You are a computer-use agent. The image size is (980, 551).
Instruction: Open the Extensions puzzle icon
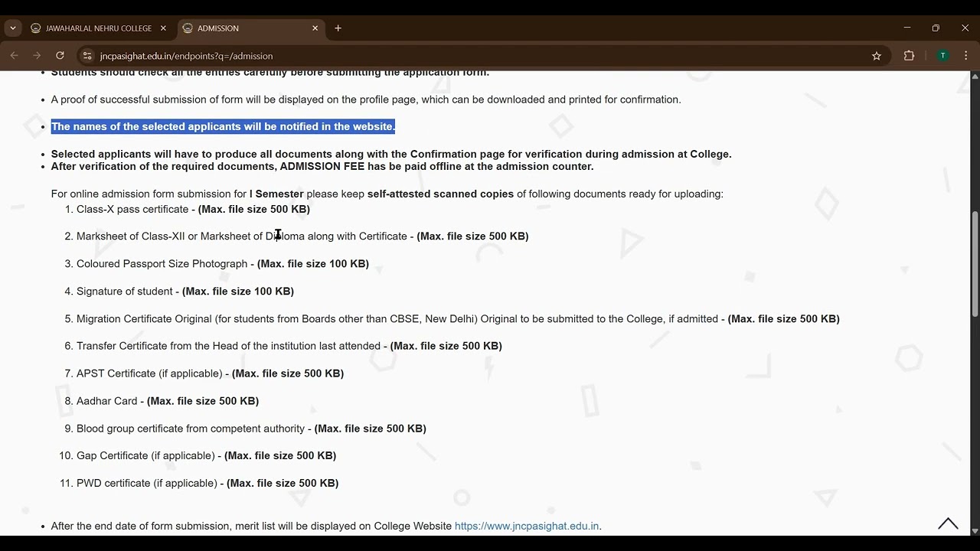coord(909,56)
